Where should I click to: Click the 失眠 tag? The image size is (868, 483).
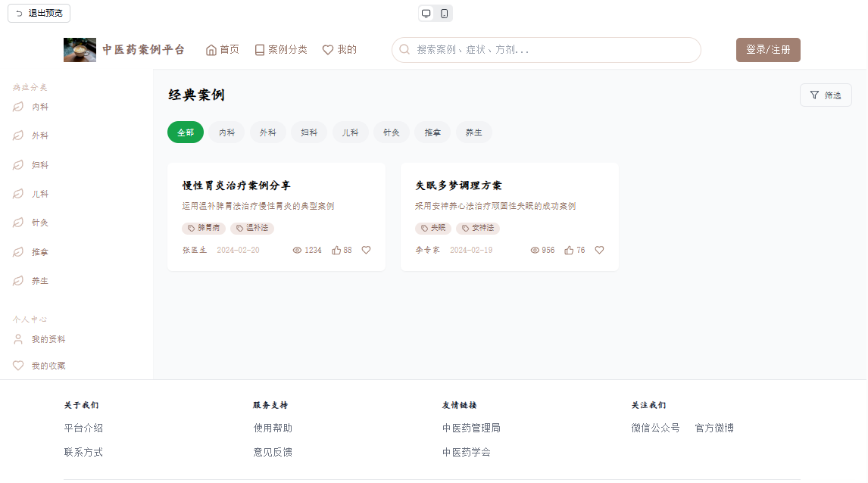pos(433,228)
